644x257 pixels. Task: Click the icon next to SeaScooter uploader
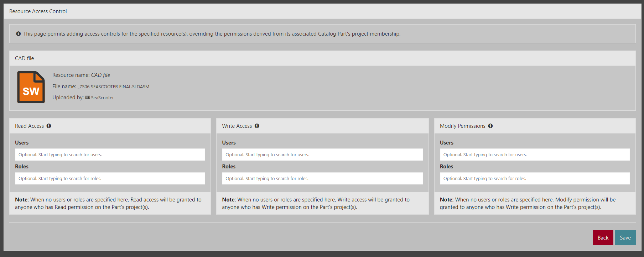(87, 98)
